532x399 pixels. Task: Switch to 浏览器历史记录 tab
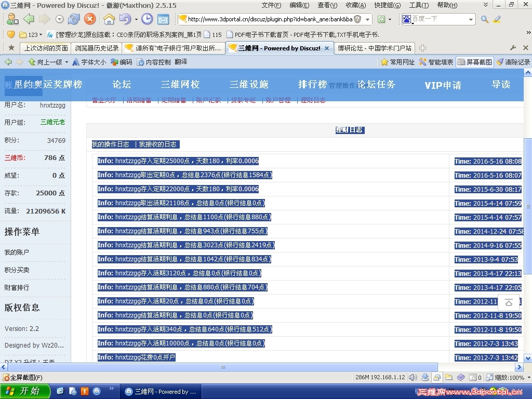tap(97, 48)
